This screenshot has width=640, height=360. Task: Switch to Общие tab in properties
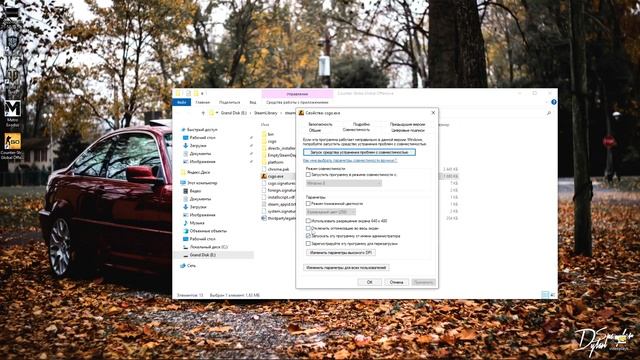point(315,130)
